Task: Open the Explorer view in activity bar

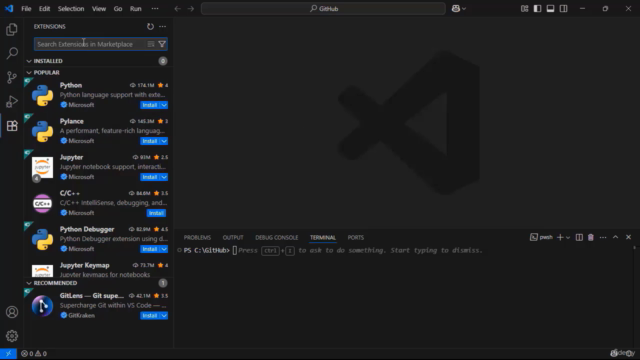Action: point(12,29)
